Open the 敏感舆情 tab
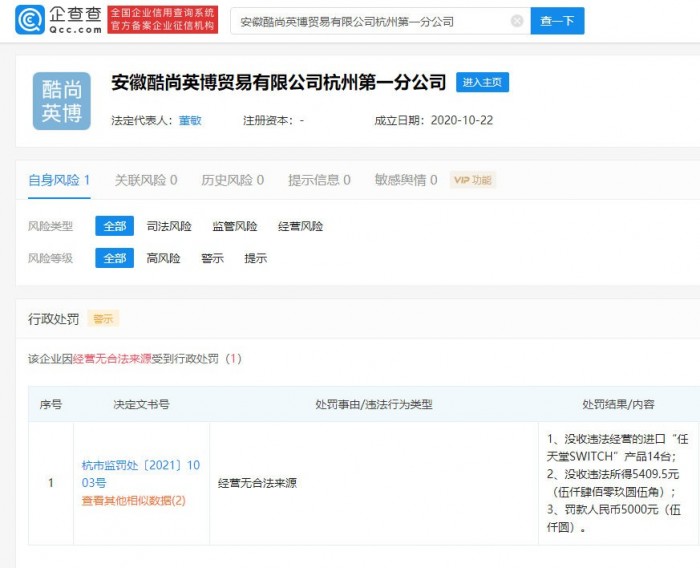This screenshot has width=700, height=568. pos(406,180)
